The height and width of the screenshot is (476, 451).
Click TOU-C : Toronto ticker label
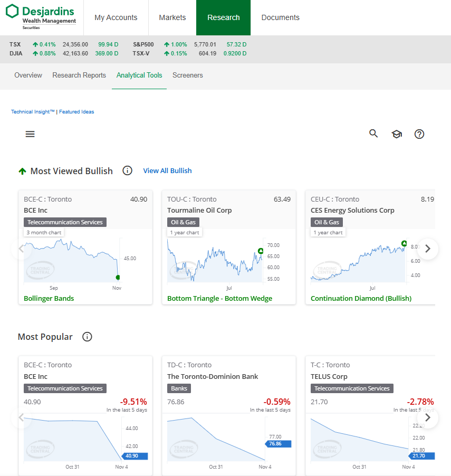coord(192,199)
